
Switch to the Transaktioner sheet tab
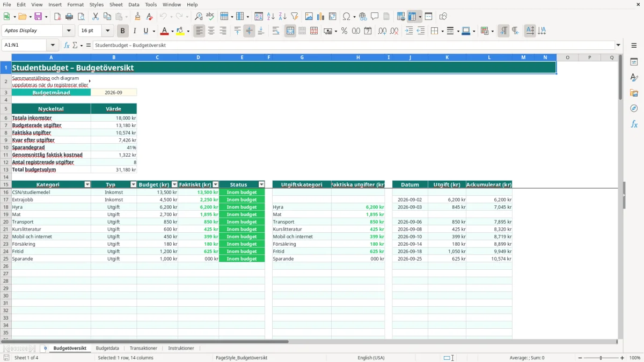pyautogui.click(x=143, y=348)
